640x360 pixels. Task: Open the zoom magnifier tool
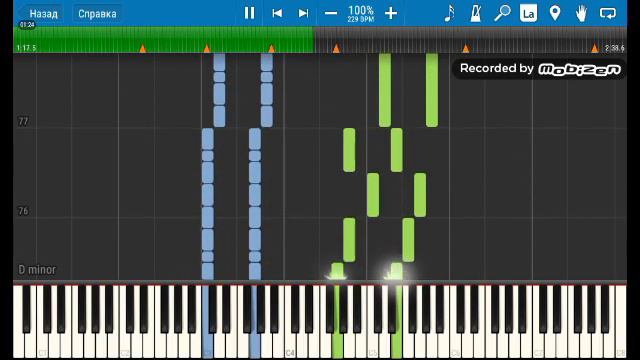[502, 13]
